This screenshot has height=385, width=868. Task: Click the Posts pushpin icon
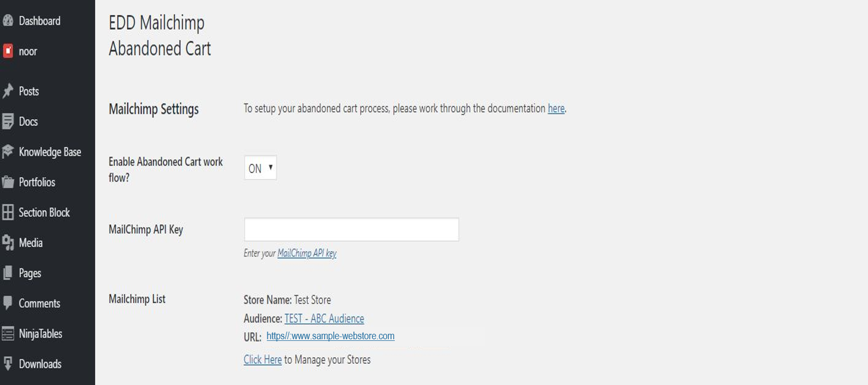[8, 91]
